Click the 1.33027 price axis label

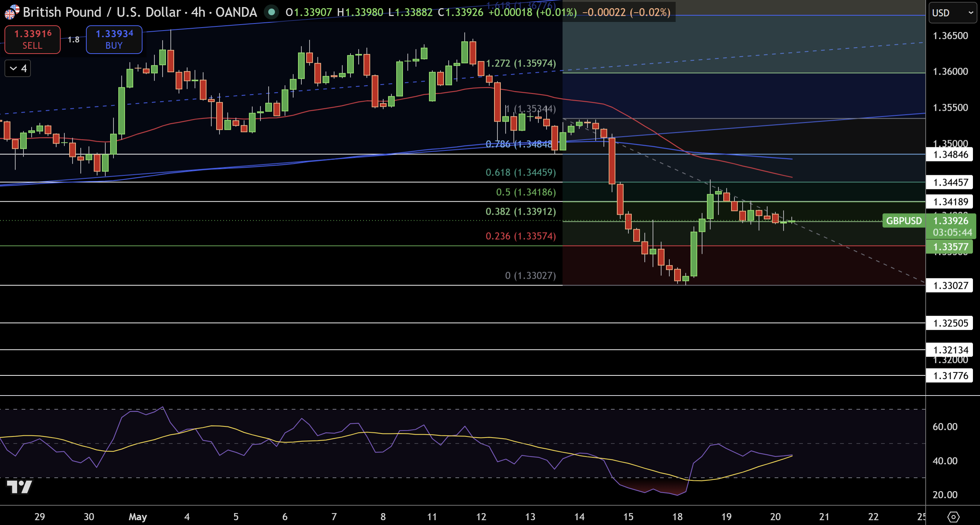coord(949,286)
